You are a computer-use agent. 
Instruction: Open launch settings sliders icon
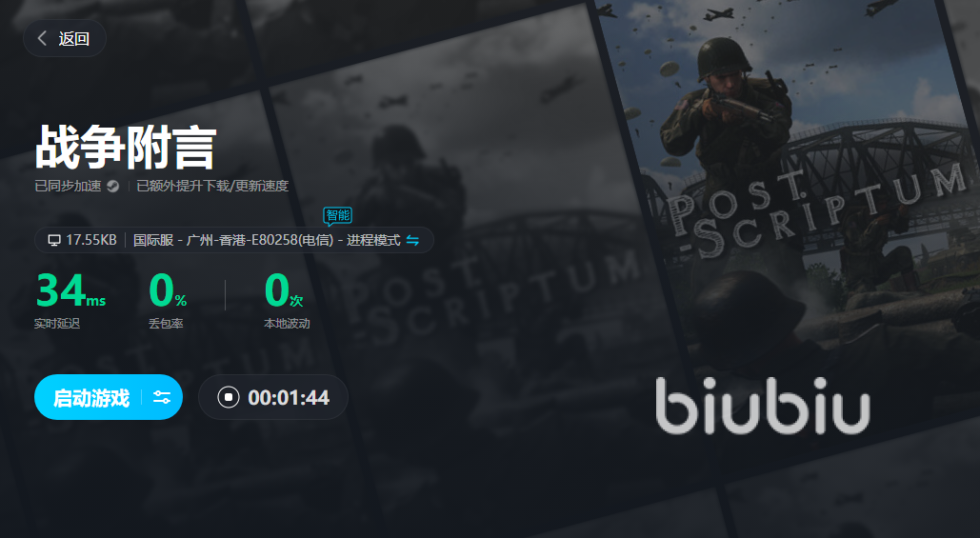(x=162, y=397)
